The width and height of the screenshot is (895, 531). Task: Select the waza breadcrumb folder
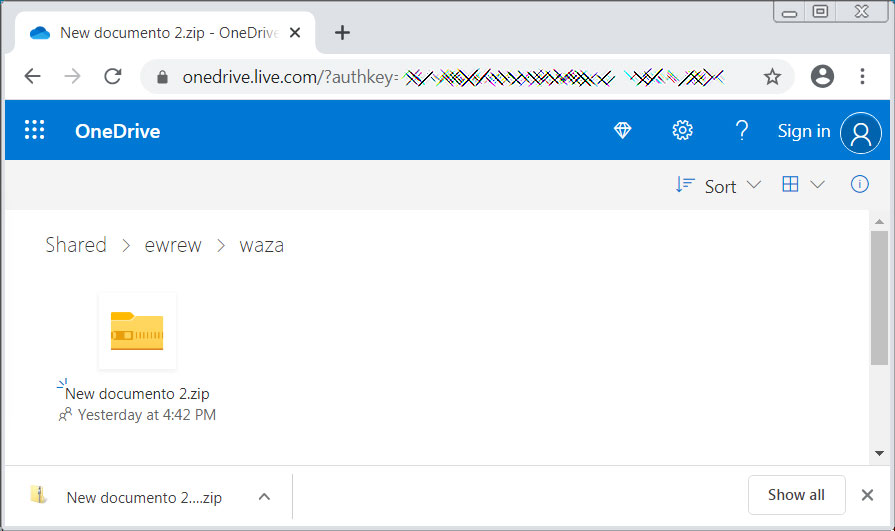pyautogui.click(x=261, y=246)
